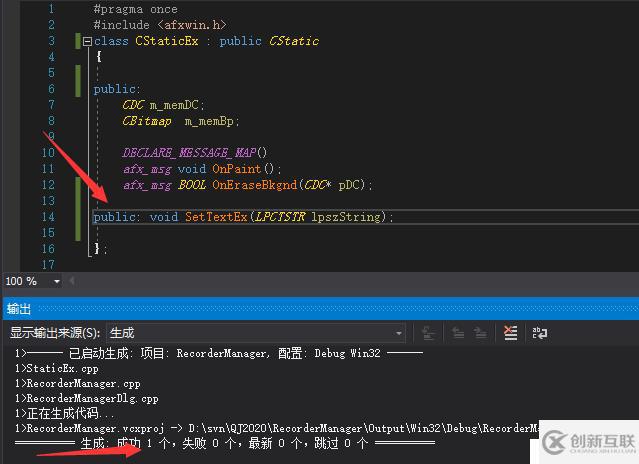The width and height of the screenshot is (639, 464).
Task: Click the Clear All output icon
Action: (510, 333)
